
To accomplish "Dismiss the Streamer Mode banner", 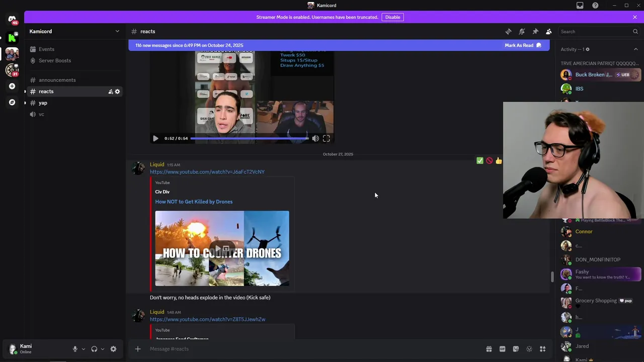I will pyautogui.click(x=634, y=17).
